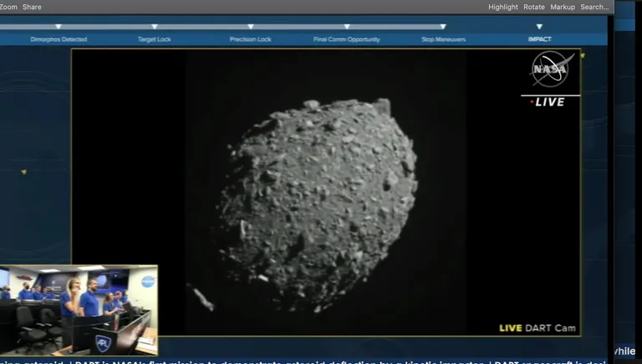Click the Stop Maneuvers timeline marker
642x364 pixels.
click(443, 27)
